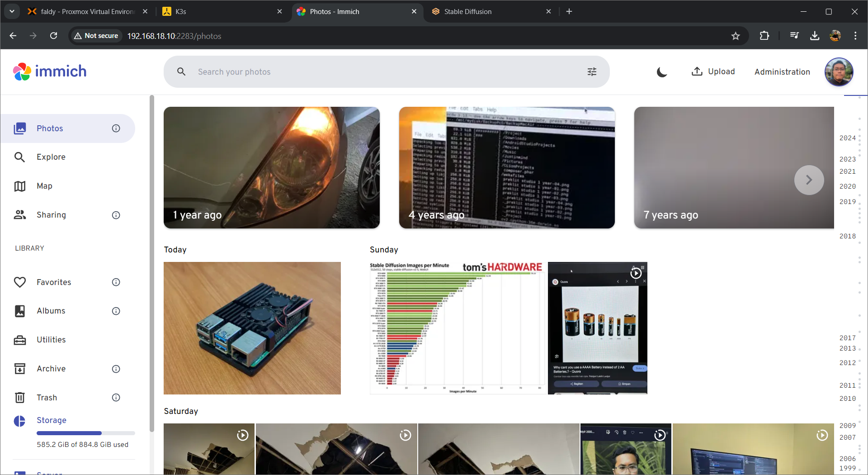This screenshot has height=475, width=868.
Task: Click the Upload button
Action: pyautogui.click(x=713, y=71)
